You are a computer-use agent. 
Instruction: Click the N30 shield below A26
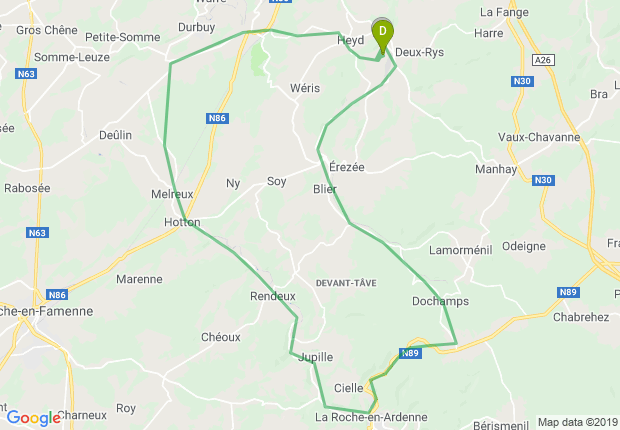click(522, 81)
